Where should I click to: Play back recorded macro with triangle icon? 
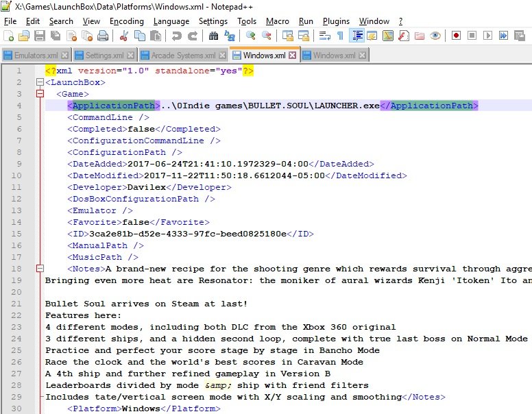pos(488,36)
